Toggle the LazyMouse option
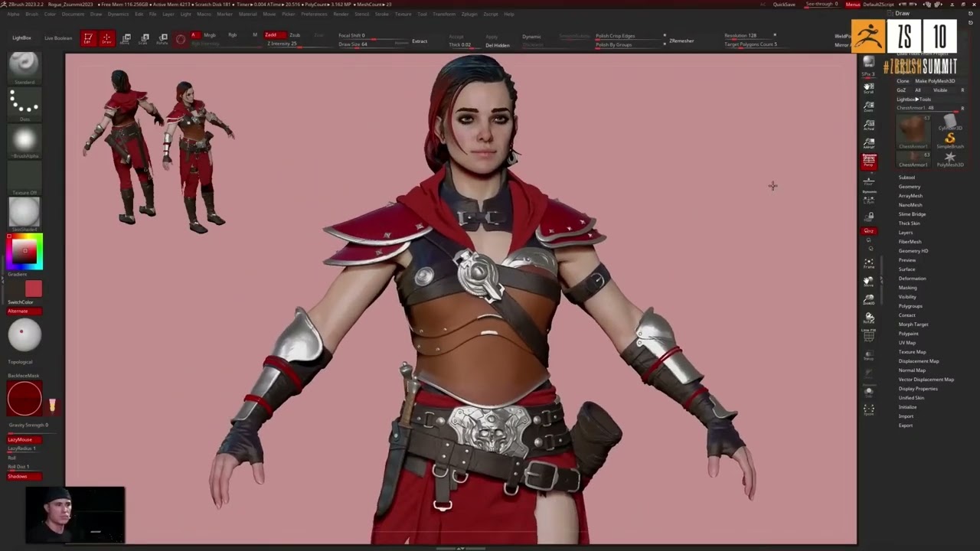 pyautogui.click(x=24, y=439)
